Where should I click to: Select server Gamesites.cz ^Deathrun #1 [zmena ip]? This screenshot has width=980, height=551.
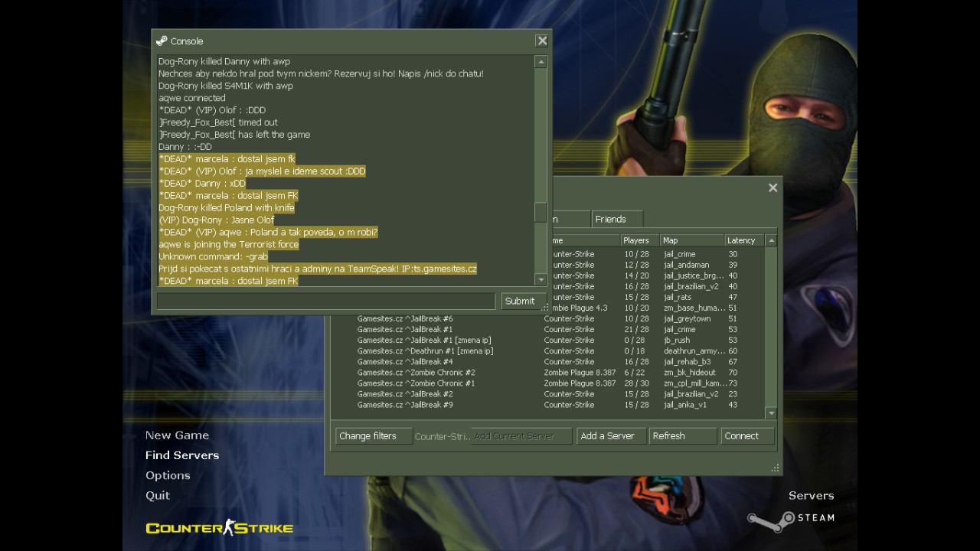[x=547, y=350]
